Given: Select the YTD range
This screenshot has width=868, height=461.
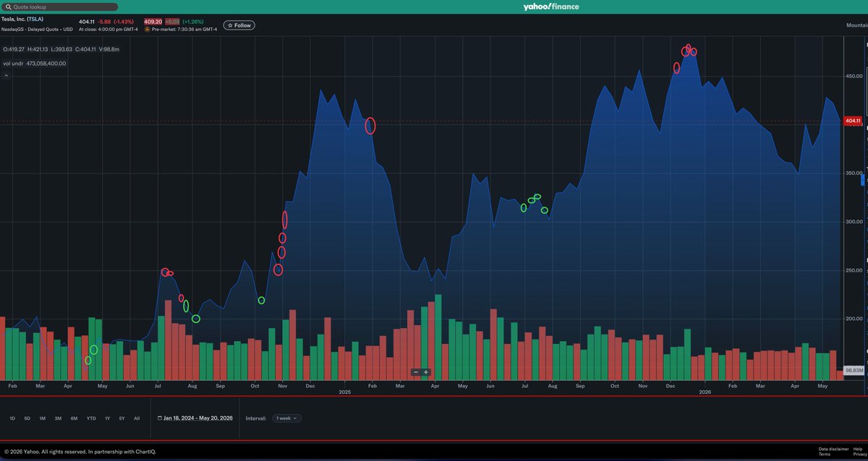Looking at the screenshot, I should coord(91,418).
